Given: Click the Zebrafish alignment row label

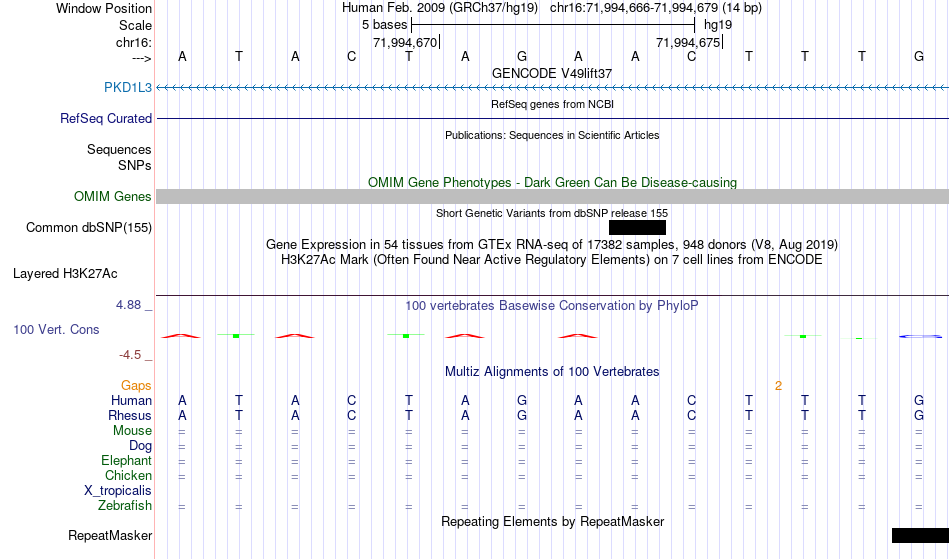Looking at the screenshot, I should (125, 506).
